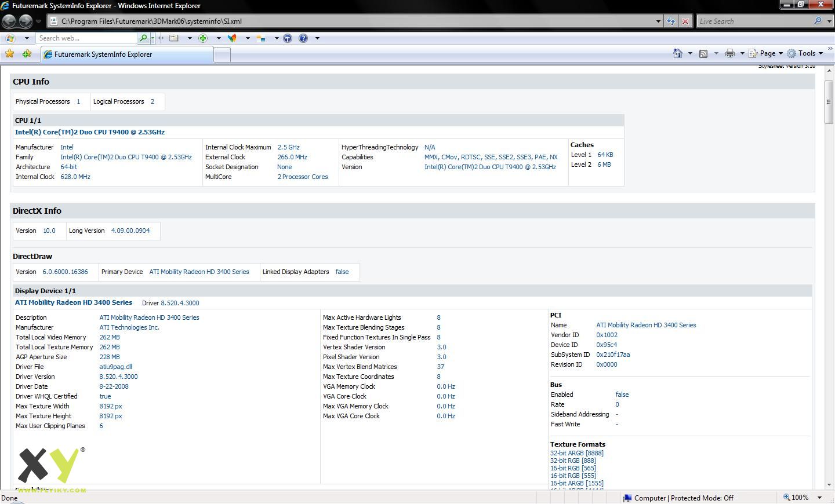835x504 pixels.
Task: Click the Level 2 cache value 6 MB
Action: tap(604, 165)
